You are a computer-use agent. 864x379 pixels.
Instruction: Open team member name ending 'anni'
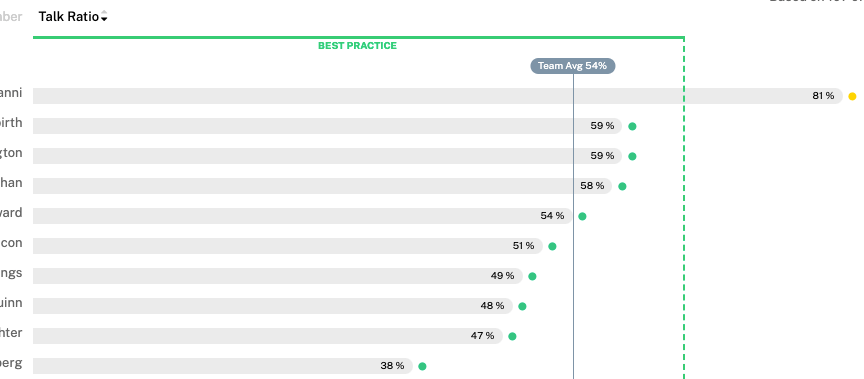click(x=11, y=93)
